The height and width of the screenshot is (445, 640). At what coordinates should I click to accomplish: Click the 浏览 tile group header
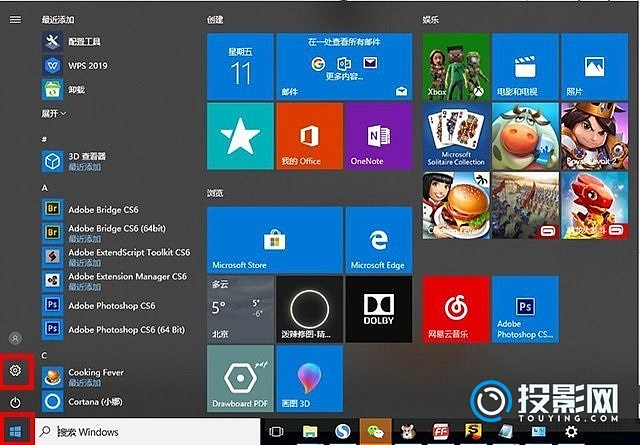(x=215, y=193)
